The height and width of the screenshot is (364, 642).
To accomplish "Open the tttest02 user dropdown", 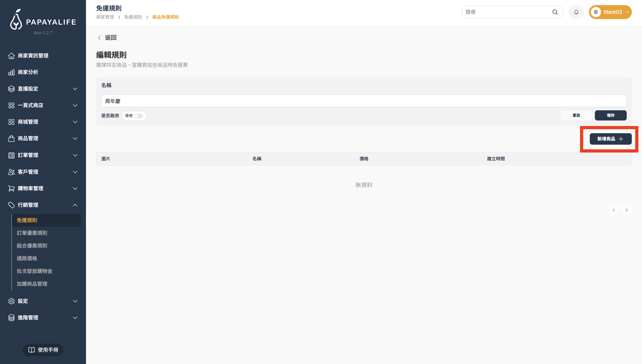I will 610,12.
